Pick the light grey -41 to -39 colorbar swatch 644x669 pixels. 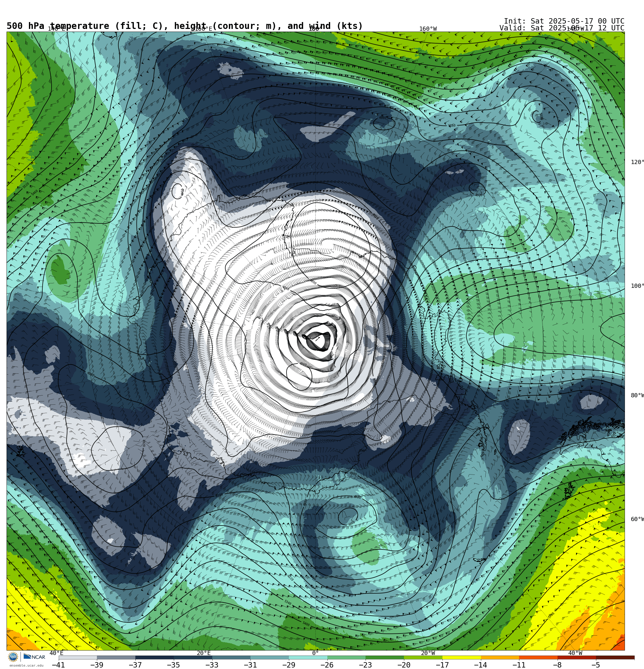pyautogui.click(x=78, y=657)
